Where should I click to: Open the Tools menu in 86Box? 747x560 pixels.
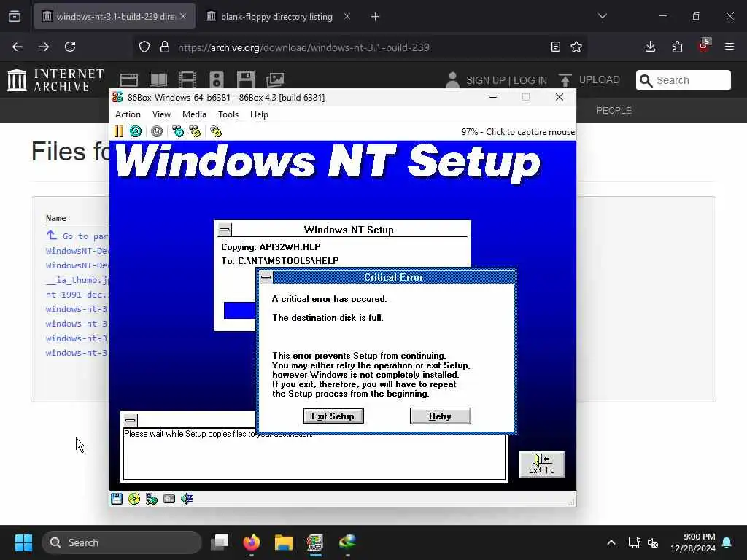click(x=228, y=114)
